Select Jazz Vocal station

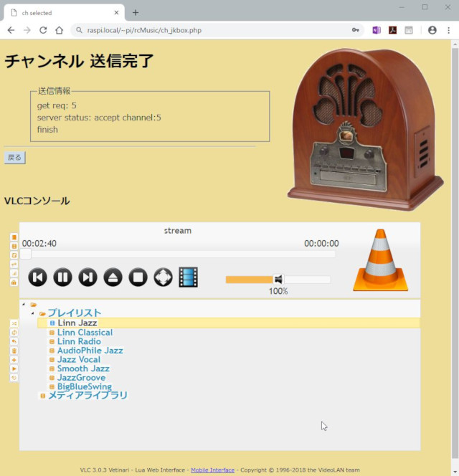coord(79,360)
